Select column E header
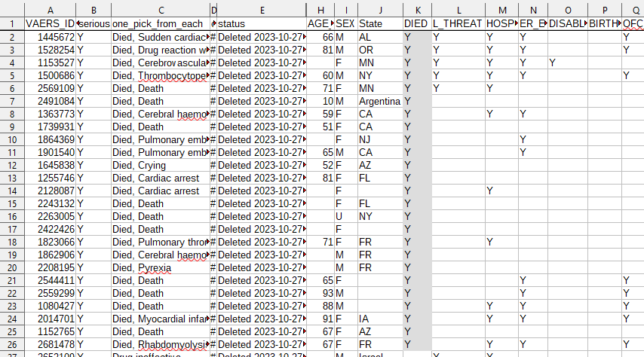This screenshot has width=644, height=357. pos(262,11)
